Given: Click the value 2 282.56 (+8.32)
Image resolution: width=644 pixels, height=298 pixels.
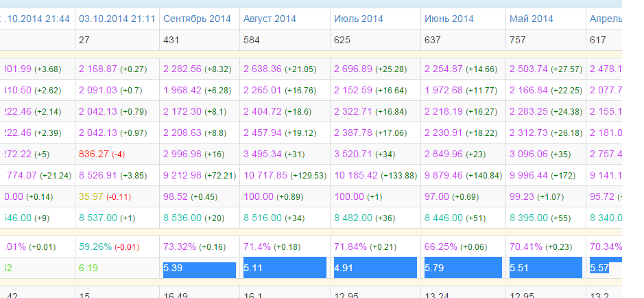Looking at the screenshot, I should click(x=198, y=69).
